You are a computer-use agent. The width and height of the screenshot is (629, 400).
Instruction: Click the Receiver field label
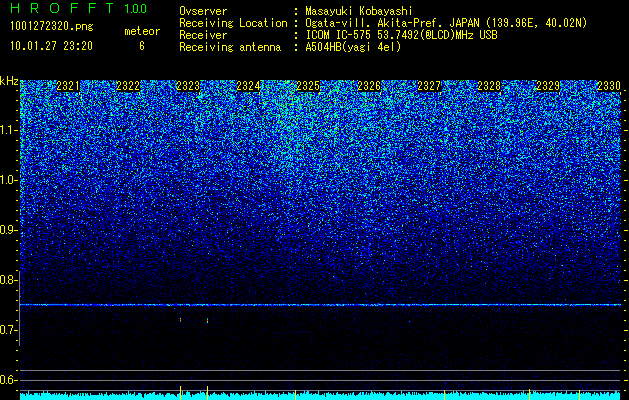pos(203,35)
